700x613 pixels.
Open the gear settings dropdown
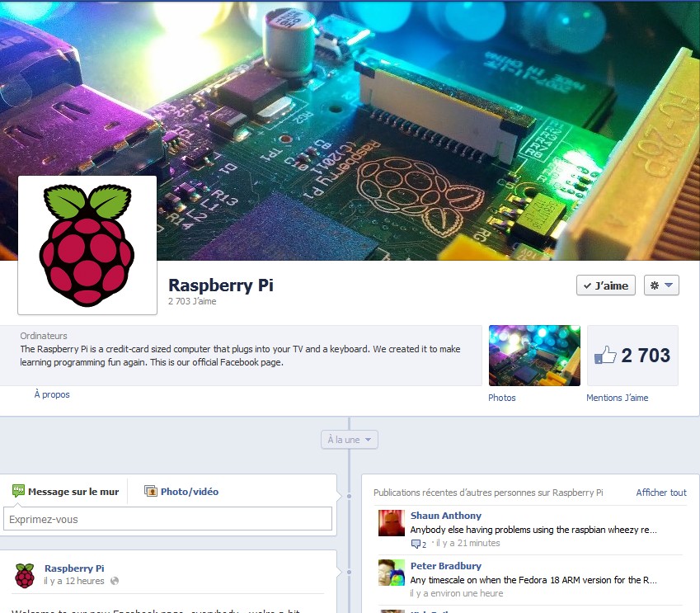tap(661, 285)
